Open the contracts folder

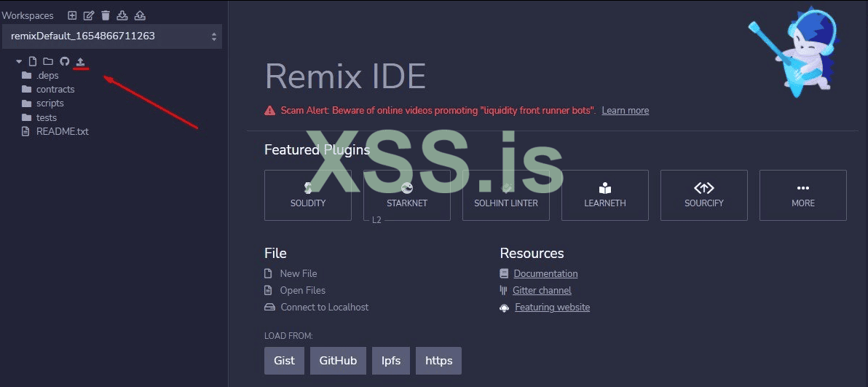(55, 89)
